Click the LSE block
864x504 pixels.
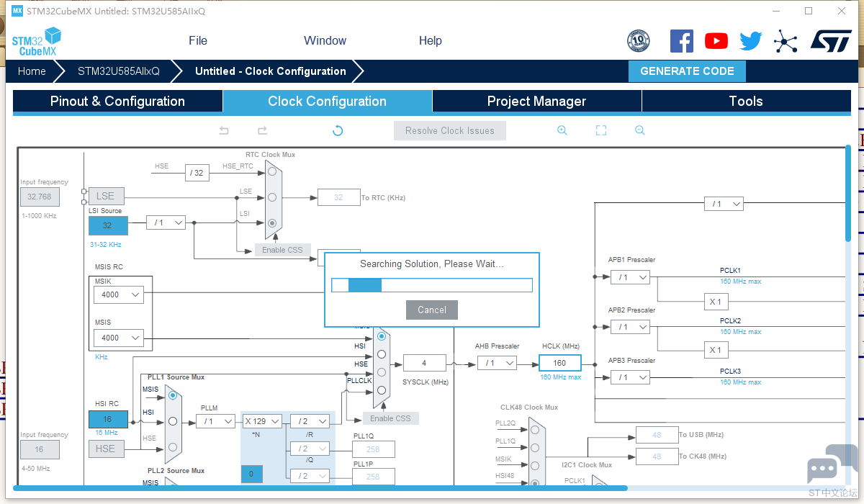(105, 196)
